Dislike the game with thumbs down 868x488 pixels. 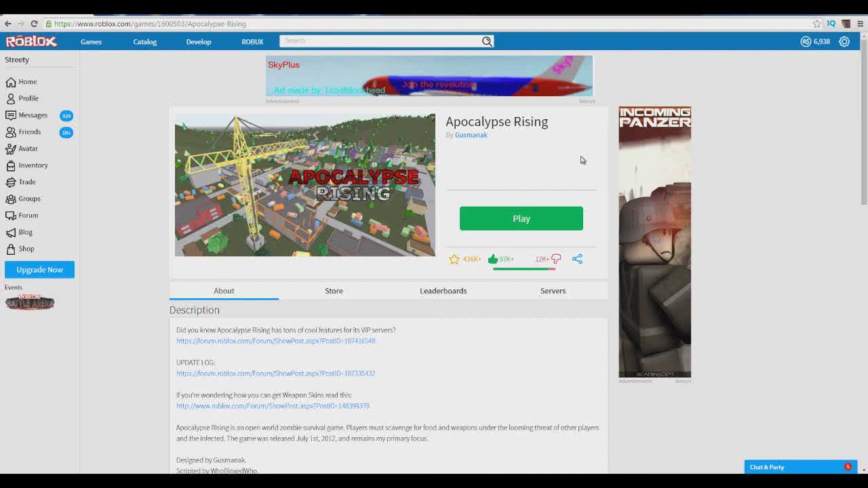[x=556, y=259]
